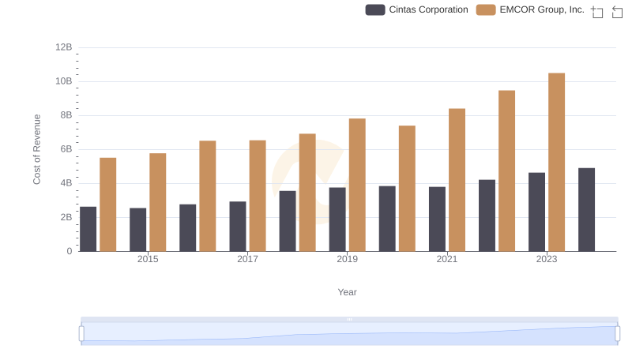Click the 2015 x-axis label
Image resolution: width=632 pixels, height=364 pixels.
pyautogui.click(x=148, y=259)
